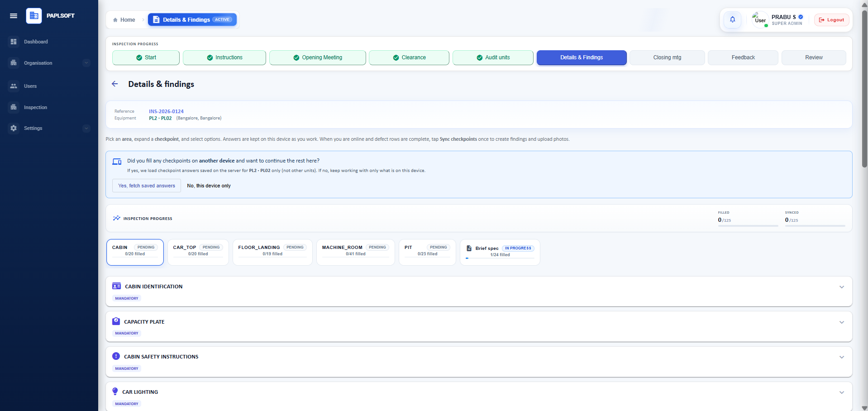Viewport: 868px width, 411px height.
Task: Click the PAPLSOFT logo icon
Action: coord(34,16)
